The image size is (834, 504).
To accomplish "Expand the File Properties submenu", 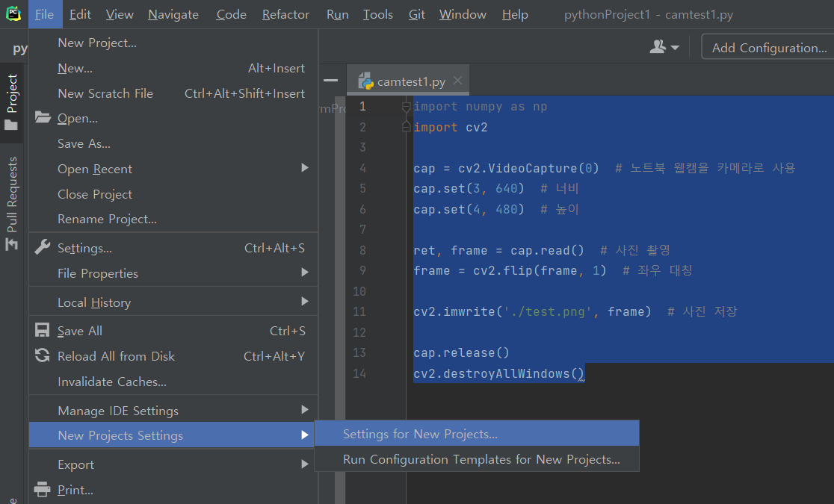I will [x=305, y=273].
